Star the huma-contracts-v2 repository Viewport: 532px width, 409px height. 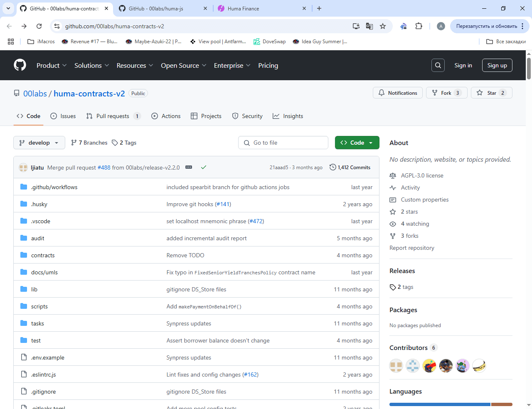[x=492, y=93]
